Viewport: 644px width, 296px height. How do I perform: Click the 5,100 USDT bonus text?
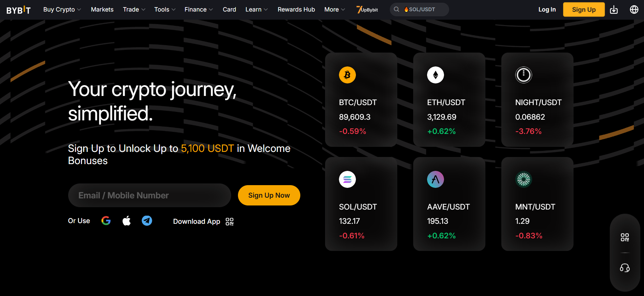pos(207,149)
